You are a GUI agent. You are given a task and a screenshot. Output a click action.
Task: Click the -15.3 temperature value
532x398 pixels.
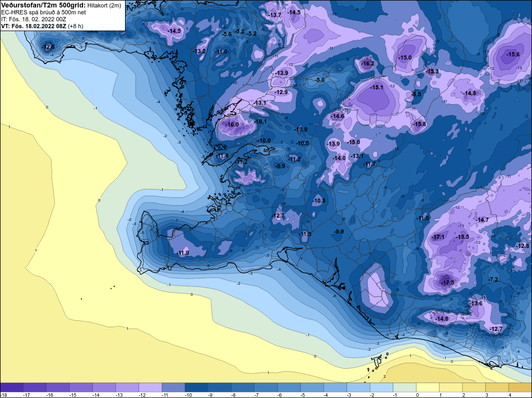click(432, 71)
